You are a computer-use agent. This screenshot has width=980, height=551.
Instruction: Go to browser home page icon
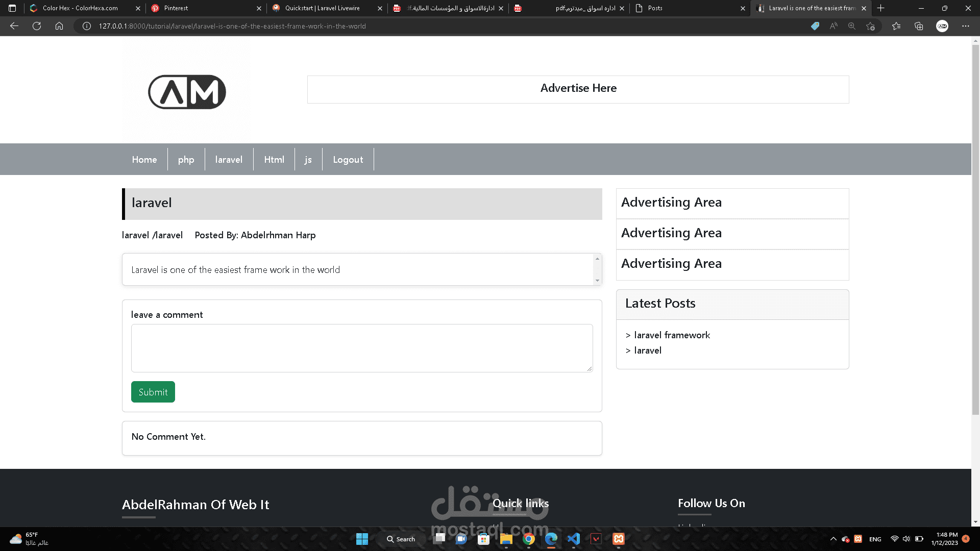pos(59,26)
